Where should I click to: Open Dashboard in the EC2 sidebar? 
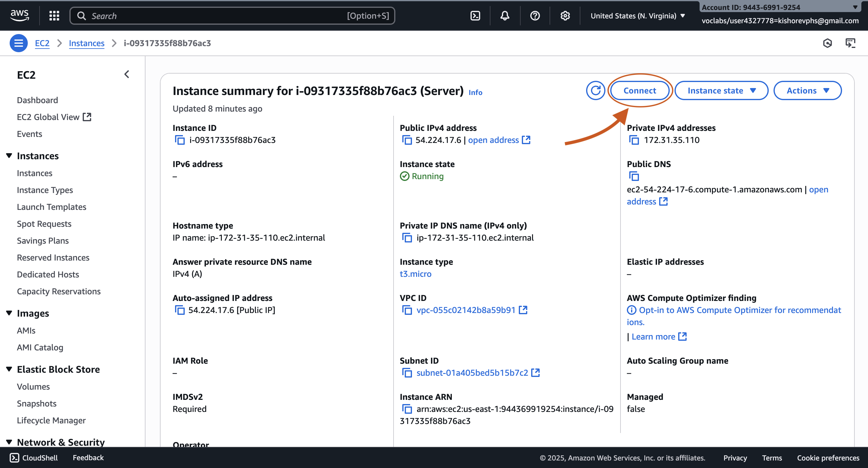37,100
